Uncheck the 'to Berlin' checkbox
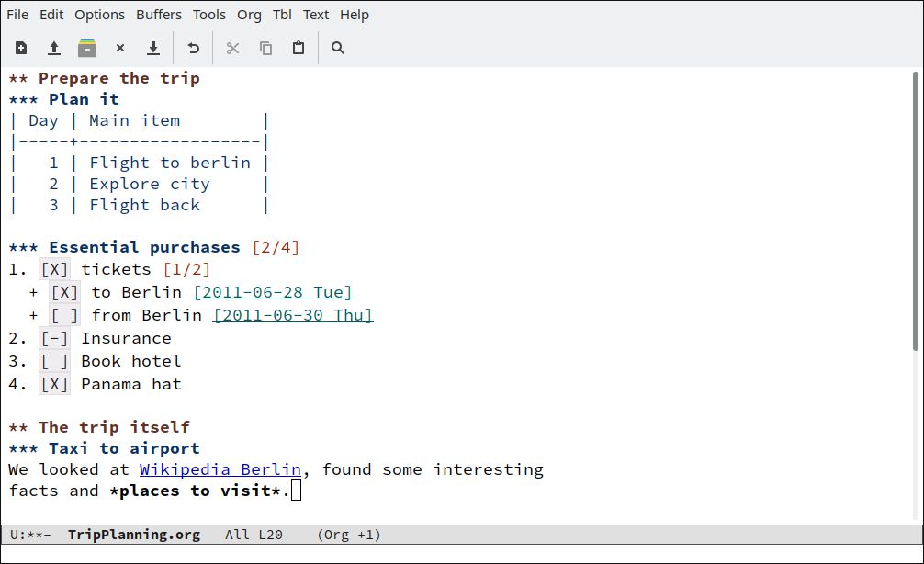The width and height of the screenshot is (924, 564). coord(64,292)
